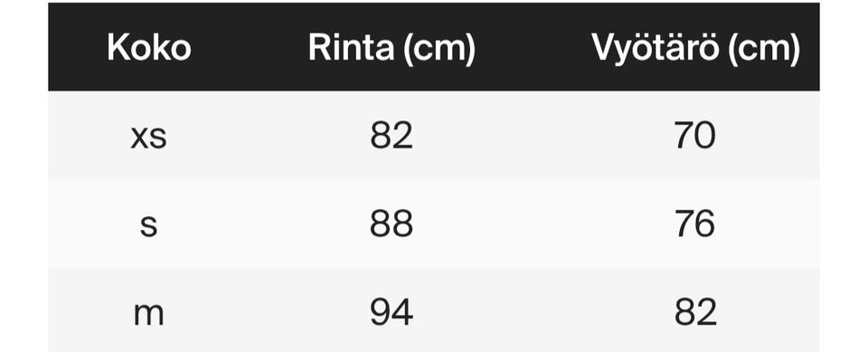Select the word Rinta in the header
868x352 pixels.
point(351,47)
